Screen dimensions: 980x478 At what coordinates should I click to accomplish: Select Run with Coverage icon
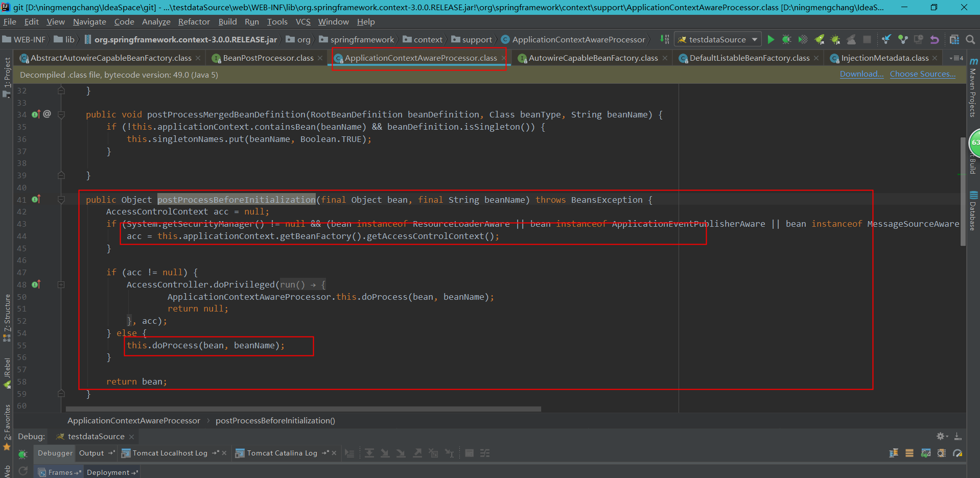803,39
